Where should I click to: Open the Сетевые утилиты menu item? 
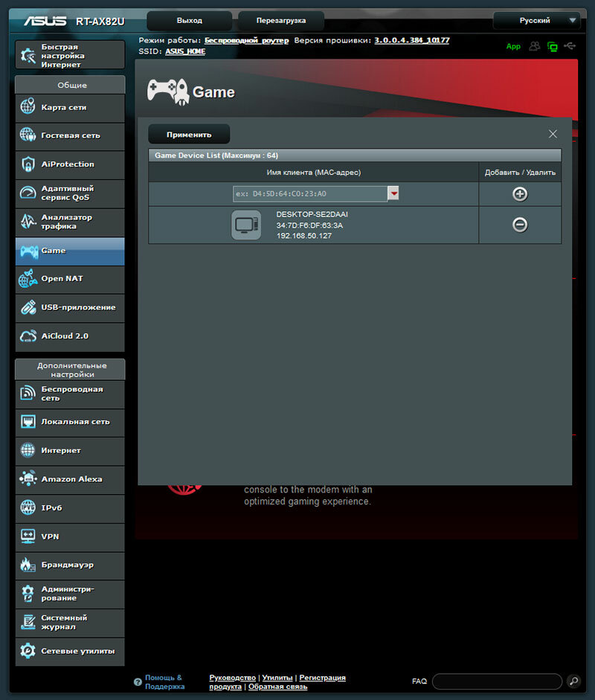pyautogui.click(x=70, y=652)
